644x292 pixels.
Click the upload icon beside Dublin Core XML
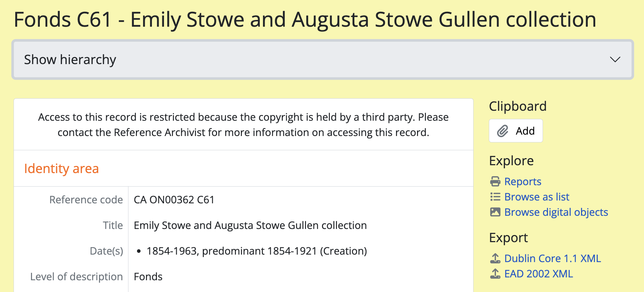pyautogui.click(x=495, y=259)
